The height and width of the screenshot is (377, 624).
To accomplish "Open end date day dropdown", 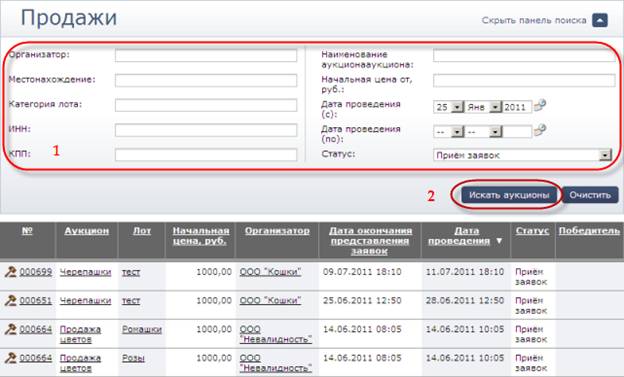I will click(457, 132).
